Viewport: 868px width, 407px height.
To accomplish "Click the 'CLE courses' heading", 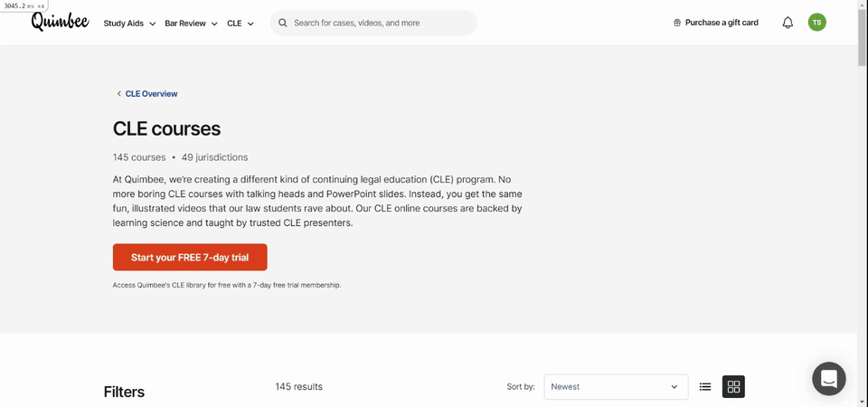I will click(x=166, y=128).
